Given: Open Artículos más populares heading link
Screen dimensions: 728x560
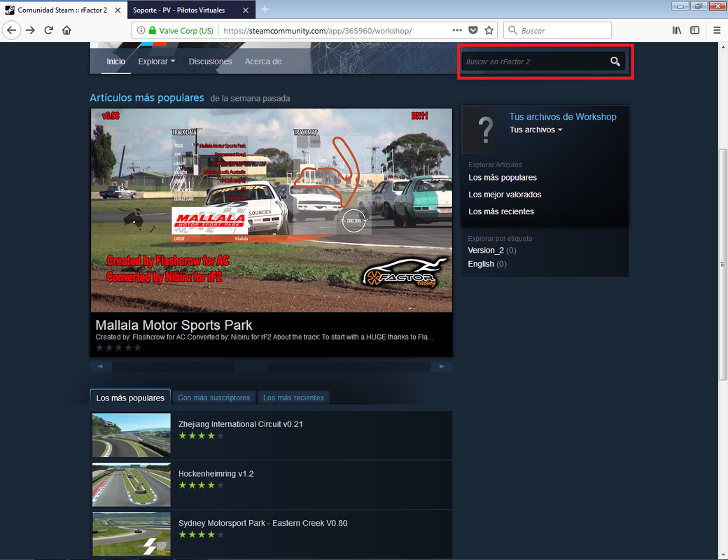Looking at the screenshot, I should click(147, 98).
